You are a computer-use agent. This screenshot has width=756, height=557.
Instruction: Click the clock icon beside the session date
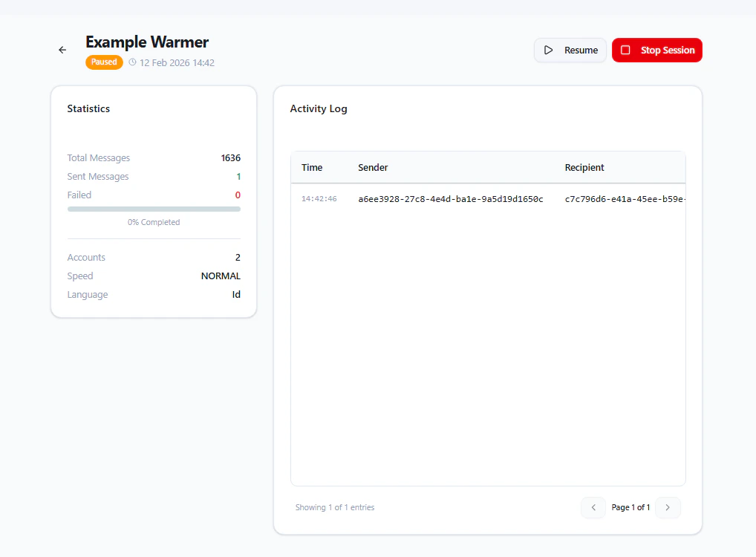pyautogui.click(x=132, y=62)
